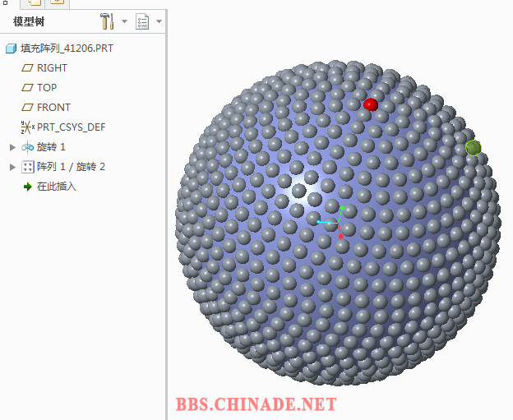The width and height of the screenshot is (513, 420).
Task: Click the highlighted green sphere on the model
Action: tap(473, 148)
